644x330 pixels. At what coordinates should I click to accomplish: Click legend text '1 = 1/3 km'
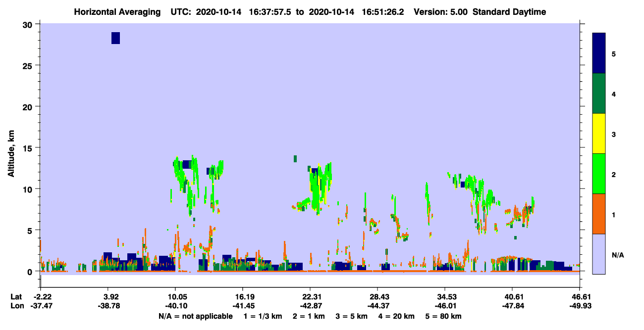click(x=264, y=316)
